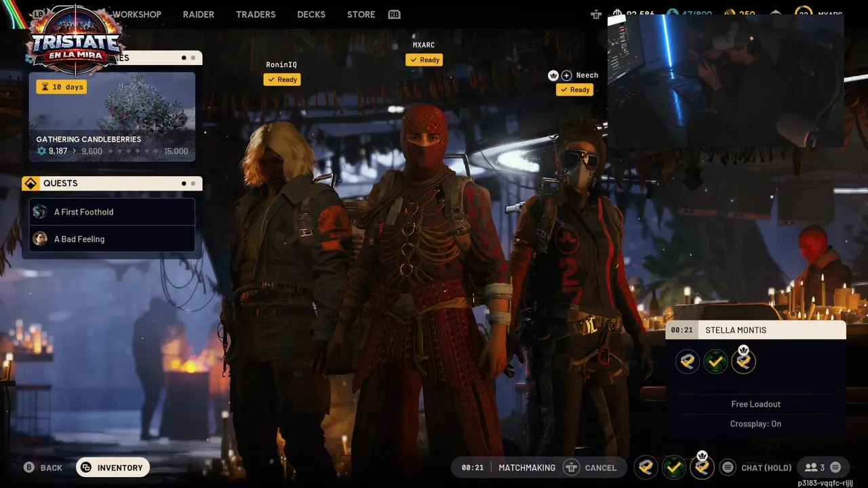Select second page dot of the Quests panel

point(193,183)
